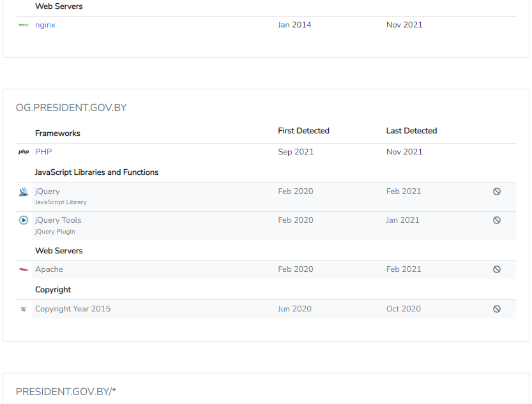
Task: Click Copyright last detected Oct 2020
Action: (x=404, y=309)
